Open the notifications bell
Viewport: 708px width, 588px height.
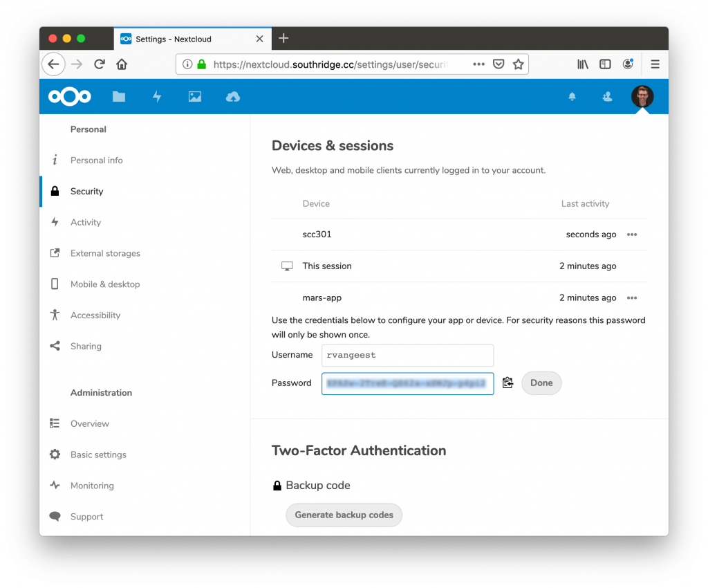pos(572,97)
